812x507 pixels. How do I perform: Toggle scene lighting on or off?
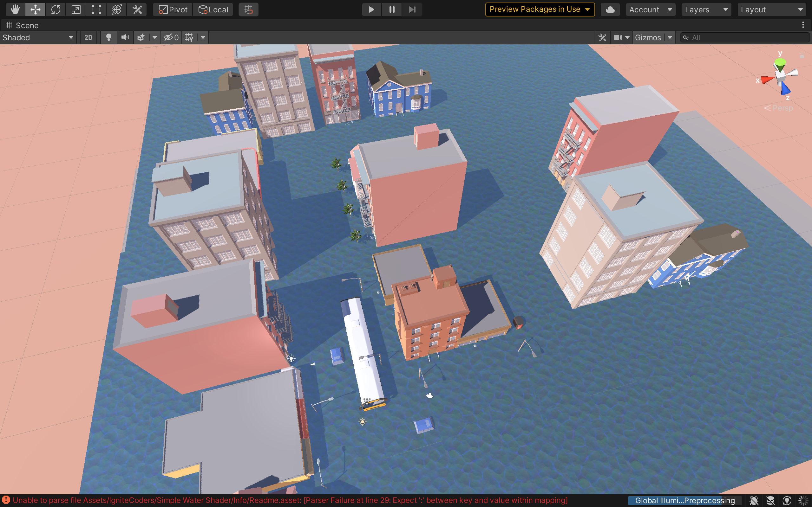click(108, 38)
